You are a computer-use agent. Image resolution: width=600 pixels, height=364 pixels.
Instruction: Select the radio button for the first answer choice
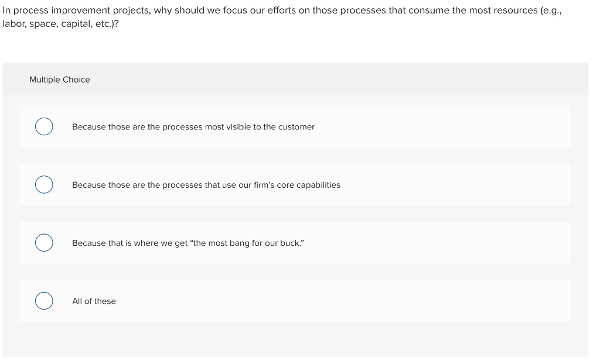tap(44, 126)
